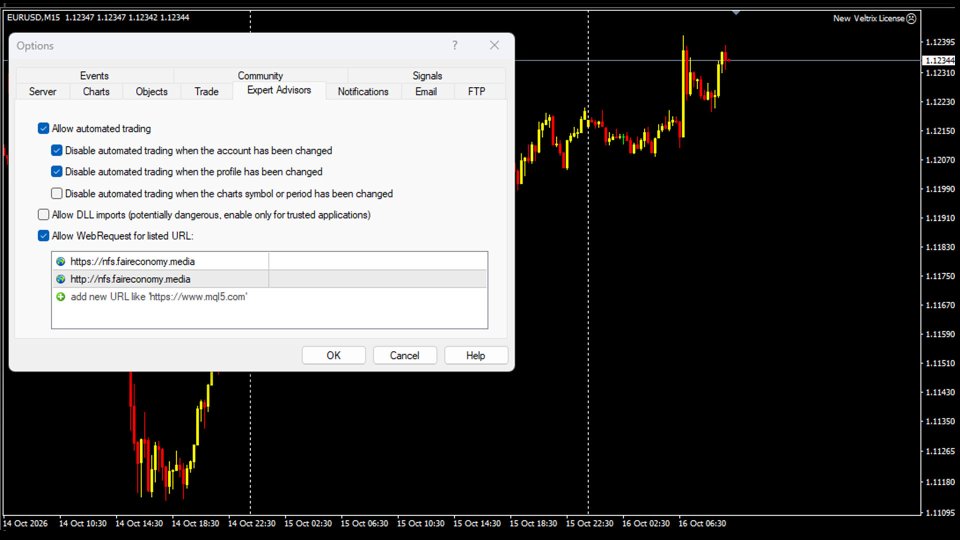Screen dimensions: 960x540
Task: Switch to the Server tab
Action: click(x=42, y=91)
